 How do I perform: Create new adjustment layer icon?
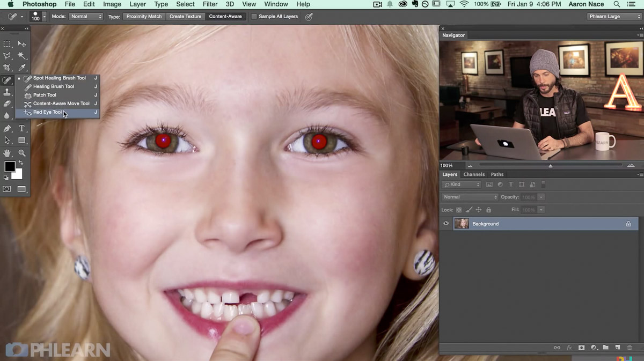pos(594,348)
